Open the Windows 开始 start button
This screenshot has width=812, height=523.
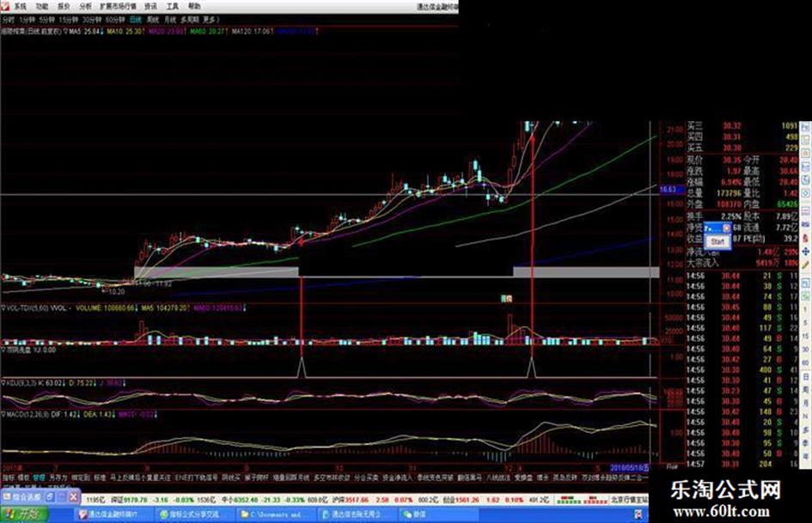(23, 514)
